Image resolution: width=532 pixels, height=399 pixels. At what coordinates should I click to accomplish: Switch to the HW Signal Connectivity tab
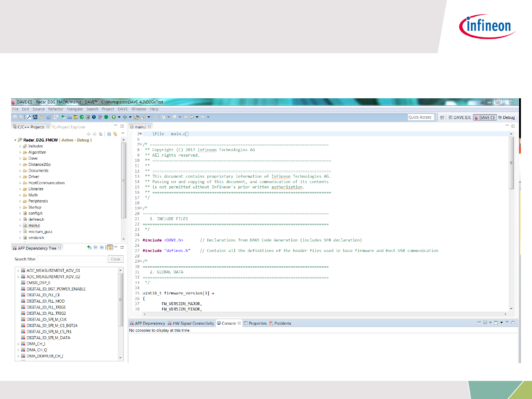pos(191,323)
